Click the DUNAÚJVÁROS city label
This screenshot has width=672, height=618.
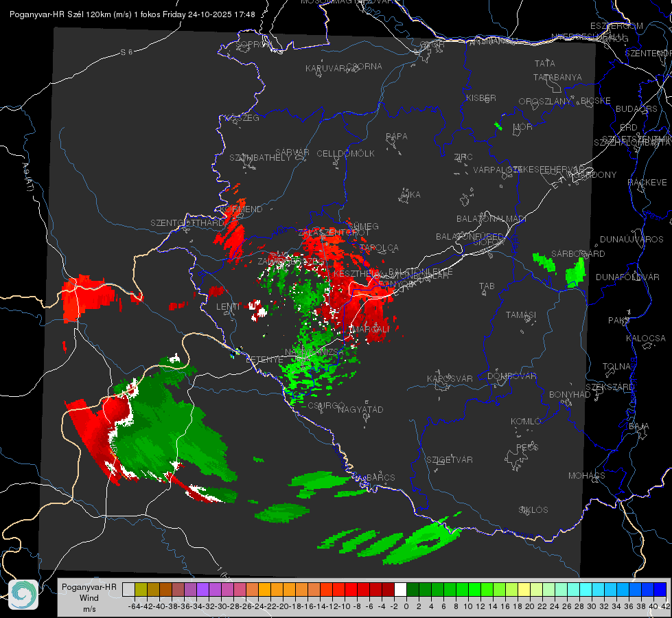click(x=632, y=240)
